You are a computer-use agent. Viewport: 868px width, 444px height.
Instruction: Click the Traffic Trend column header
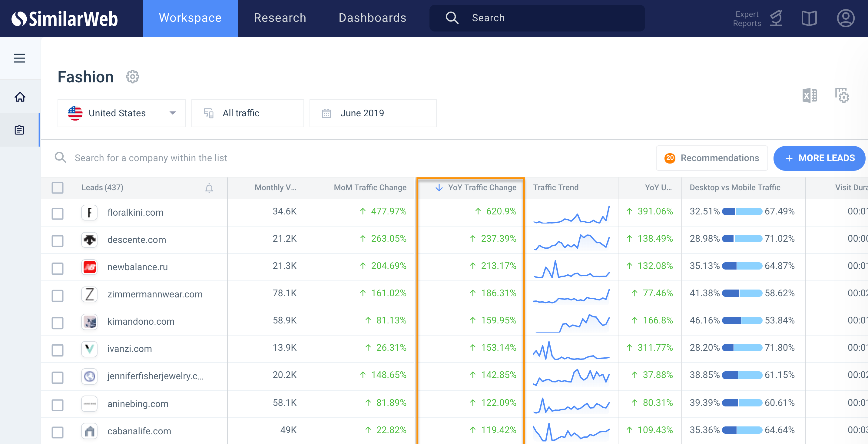tap(556, 188)
